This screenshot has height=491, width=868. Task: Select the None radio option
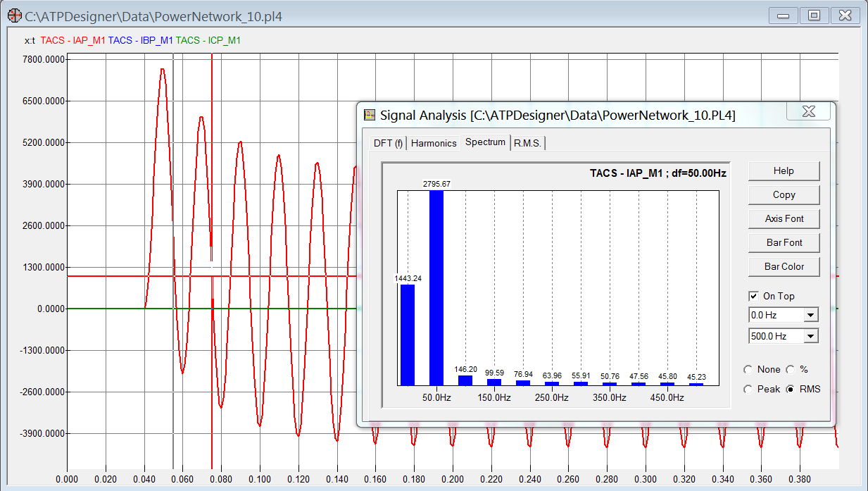(x=748, y=370)
